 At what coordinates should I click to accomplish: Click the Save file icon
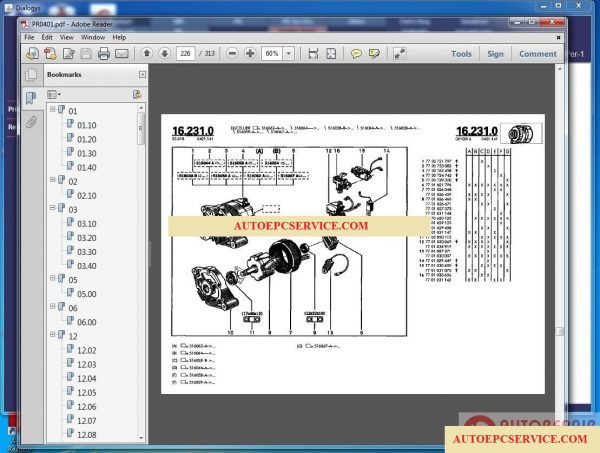point(86,54)
